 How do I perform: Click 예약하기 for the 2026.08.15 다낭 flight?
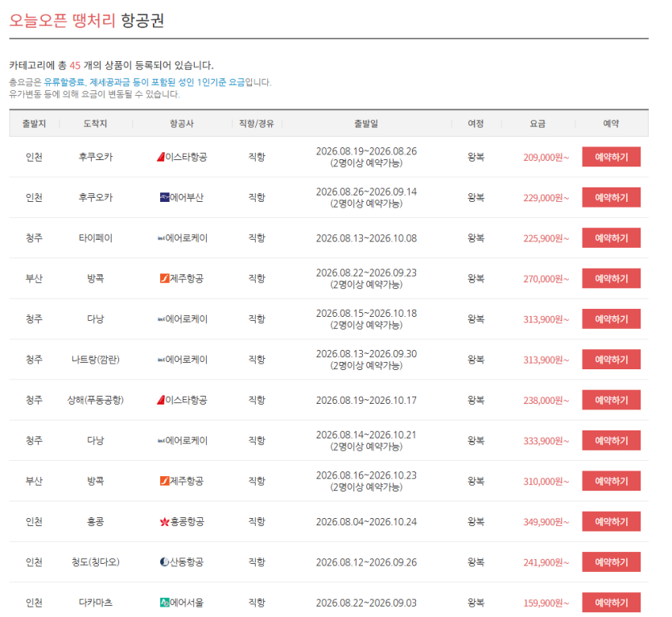(611, 319)
